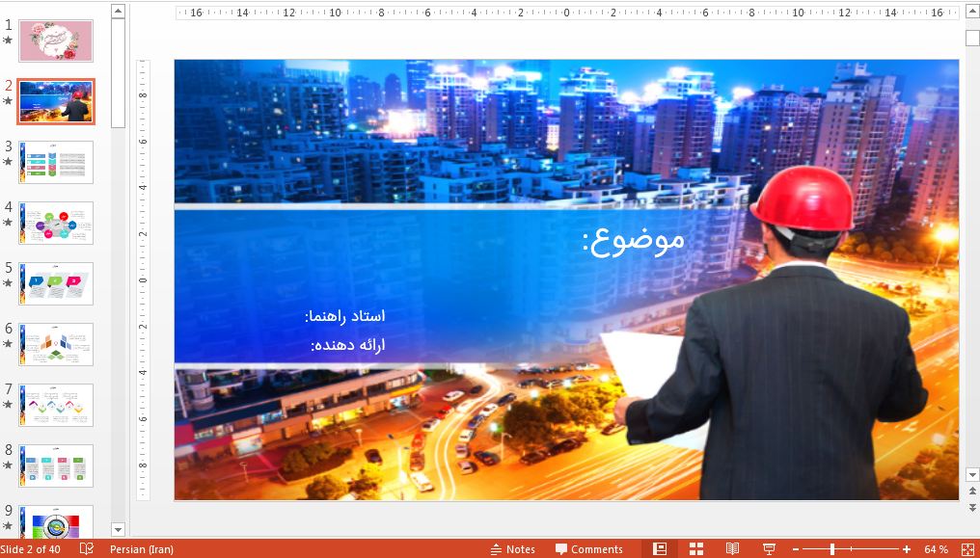Switch to Slide Sorter view
The width and height of the screenshot is (980, 558).
point(696,549)
